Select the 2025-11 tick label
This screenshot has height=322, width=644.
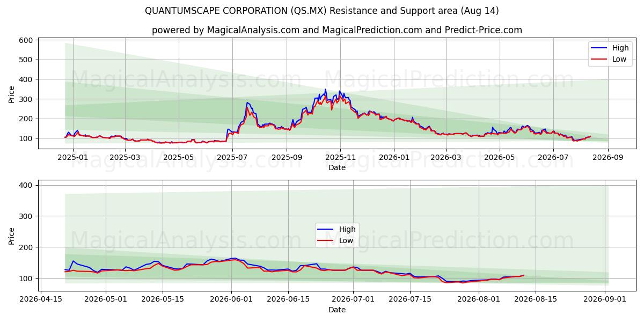340,157
